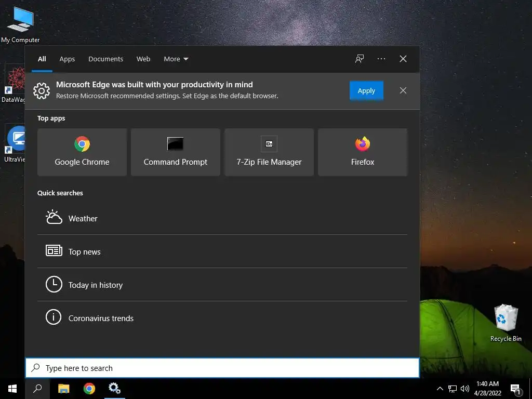Expand the More dropdown
The image size is (532, 399).
click(x=176, y=59)
